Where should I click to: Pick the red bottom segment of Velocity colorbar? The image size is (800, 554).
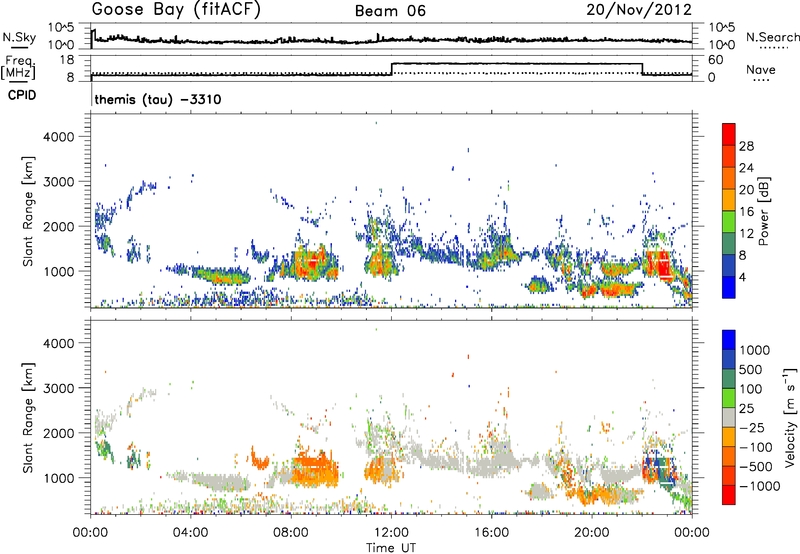click(x=729, y=495)
